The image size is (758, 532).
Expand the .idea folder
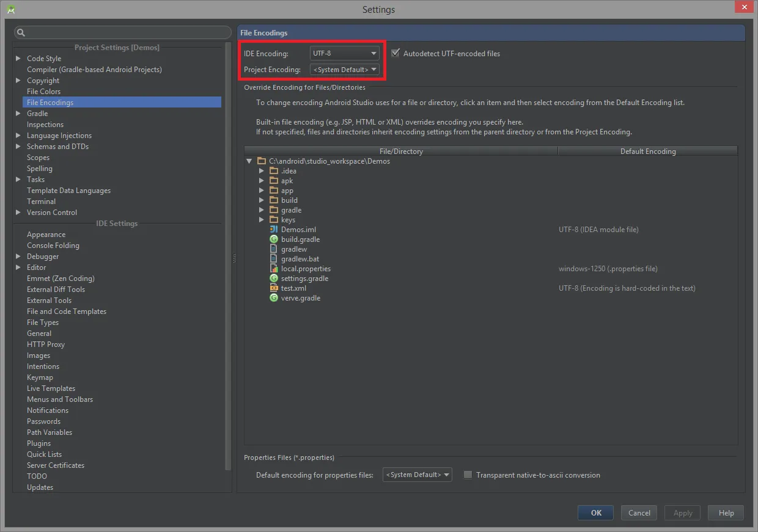point(262,171)
